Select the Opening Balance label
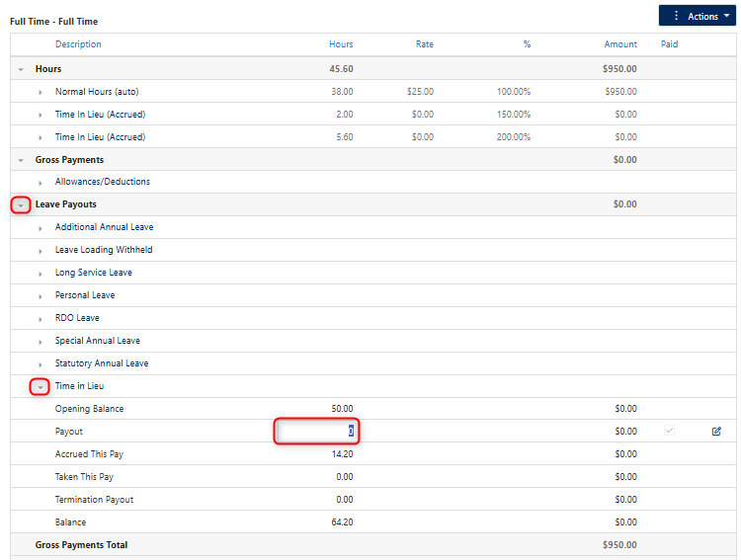The width and height of the screenshot is (741, 560). point(89,408)
